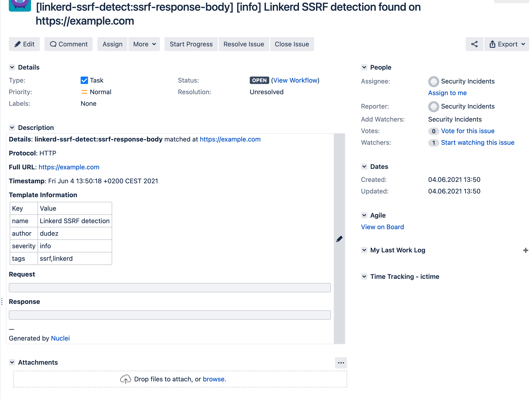
Task: Click the Task type checkbox icon
Action: [x=84, y=80]
